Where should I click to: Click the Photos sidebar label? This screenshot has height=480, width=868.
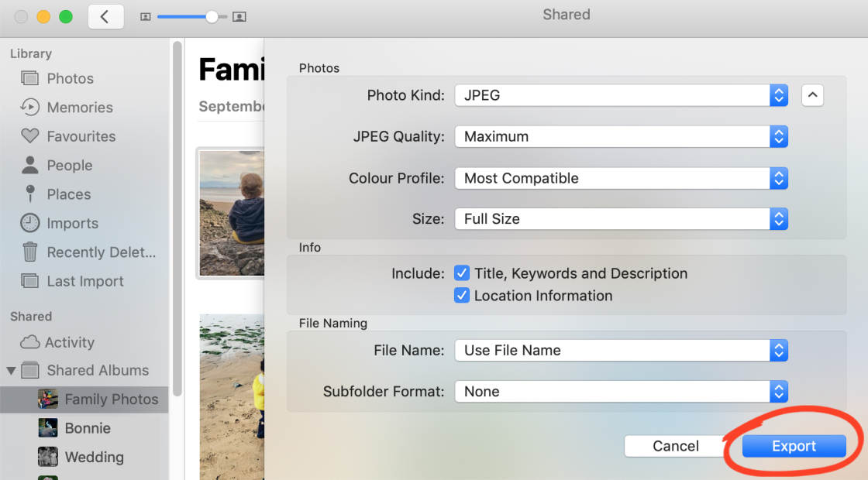tap(71, 78)
